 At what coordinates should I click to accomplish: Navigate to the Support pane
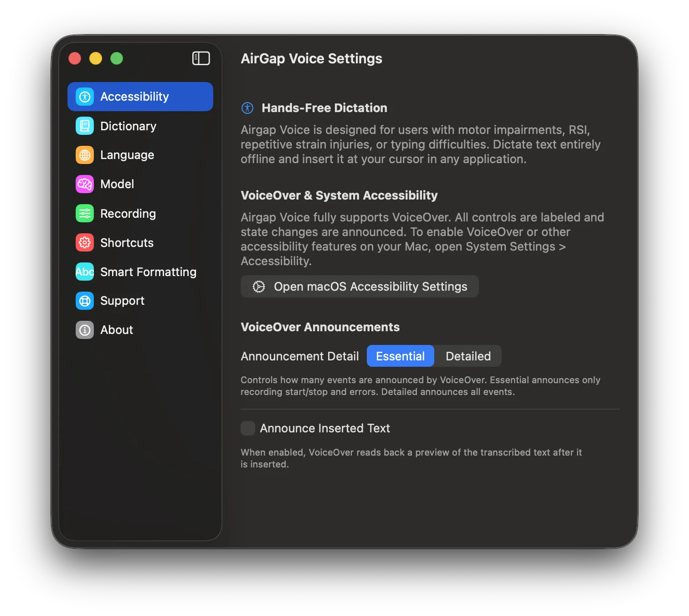point(140,301)
